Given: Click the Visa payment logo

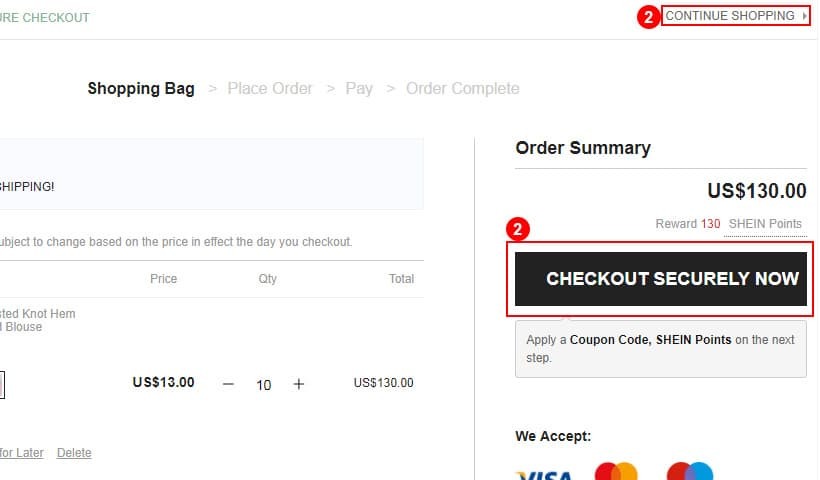Looking at the screenshot, I should 544,475.
